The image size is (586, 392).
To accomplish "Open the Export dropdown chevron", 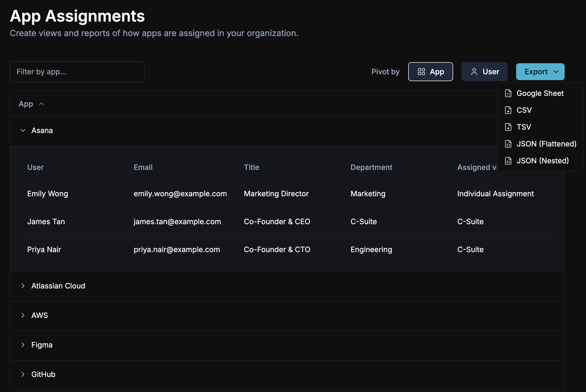I will click(x=556, y=72).
